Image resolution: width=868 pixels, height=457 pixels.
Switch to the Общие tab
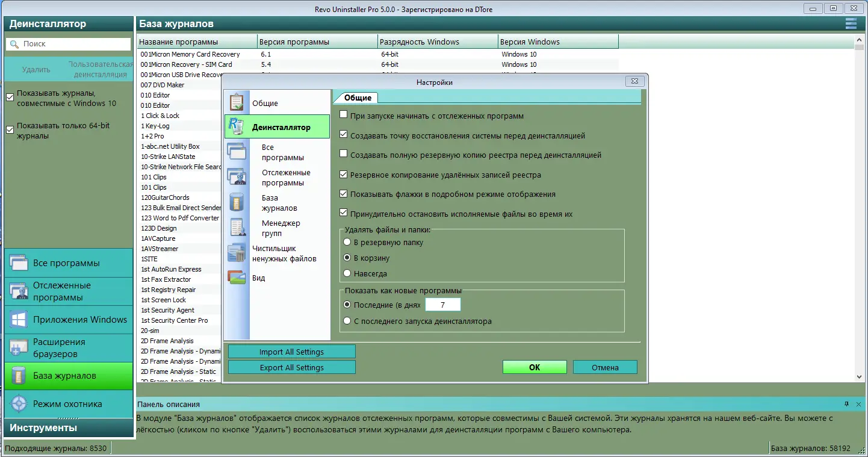point(358,98)
